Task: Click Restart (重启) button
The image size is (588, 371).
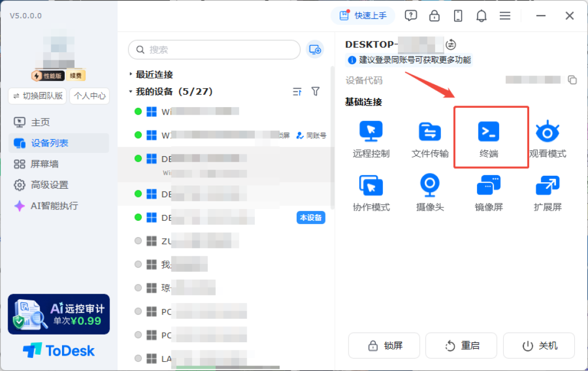Action: (x=461, y=345)
